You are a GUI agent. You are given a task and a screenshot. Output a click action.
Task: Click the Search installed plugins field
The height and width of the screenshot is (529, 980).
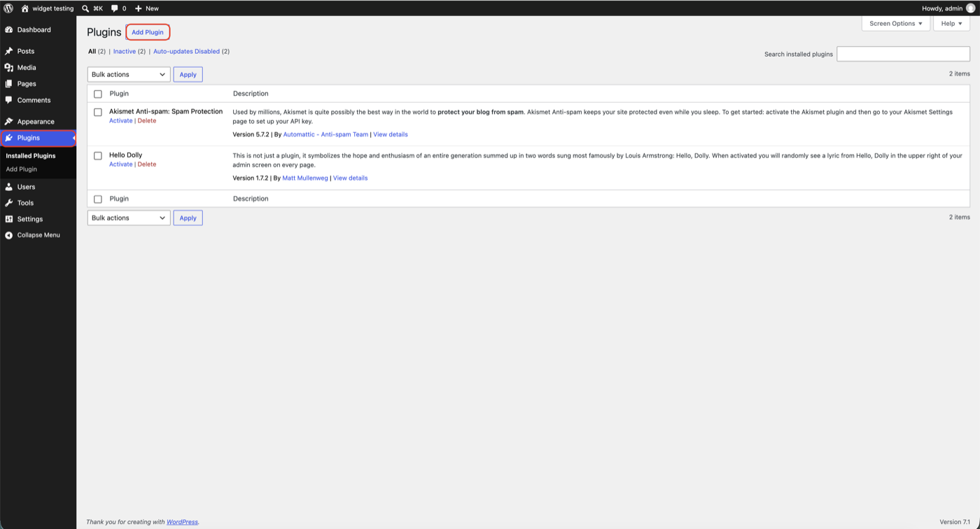(x=904, y=54)
